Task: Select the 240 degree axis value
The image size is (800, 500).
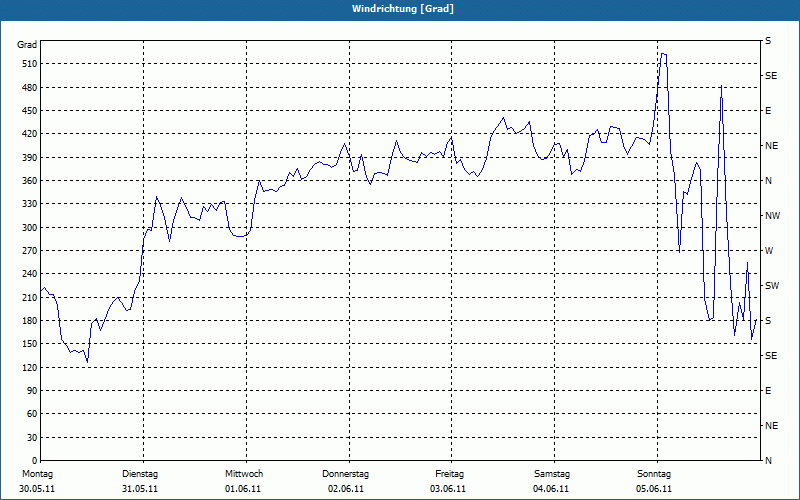Action: (x=29, y=274)
